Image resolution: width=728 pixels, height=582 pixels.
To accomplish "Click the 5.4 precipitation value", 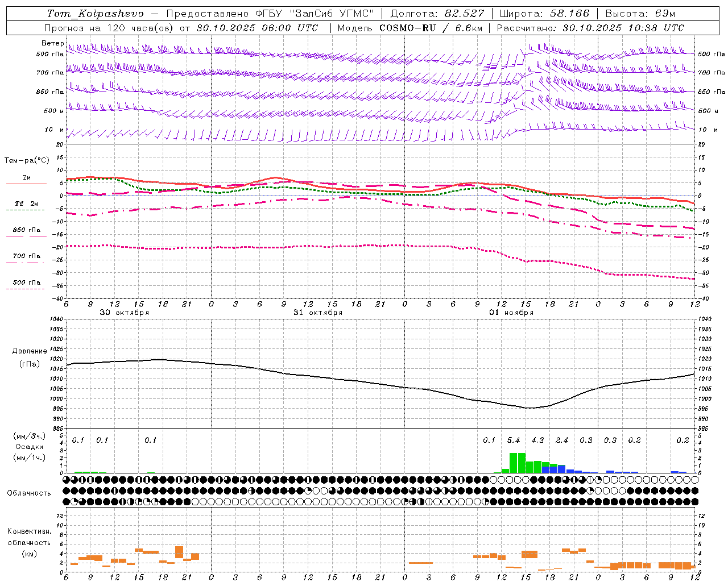I will 514,440.
